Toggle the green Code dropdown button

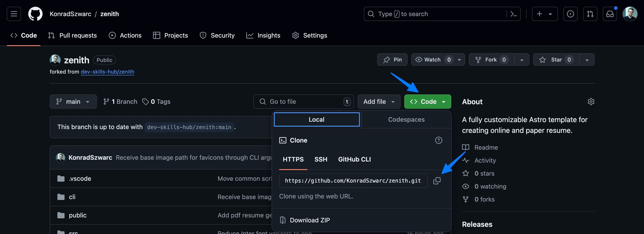click(x=428, y=102)
